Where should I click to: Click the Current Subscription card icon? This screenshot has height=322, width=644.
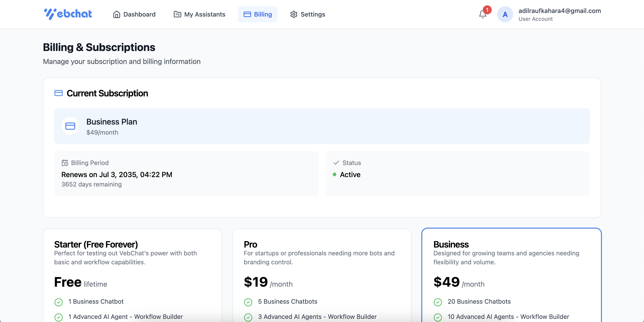(59, 93)
